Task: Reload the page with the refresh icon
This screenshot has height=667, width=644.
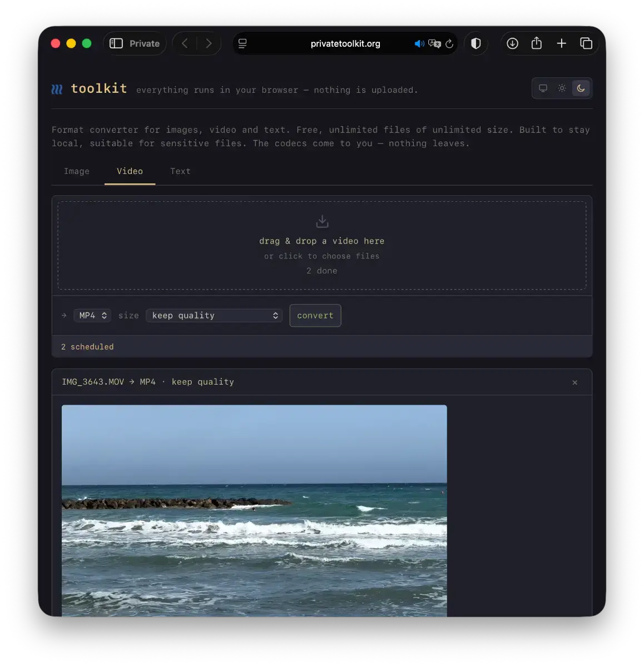Action: point(449,43)
